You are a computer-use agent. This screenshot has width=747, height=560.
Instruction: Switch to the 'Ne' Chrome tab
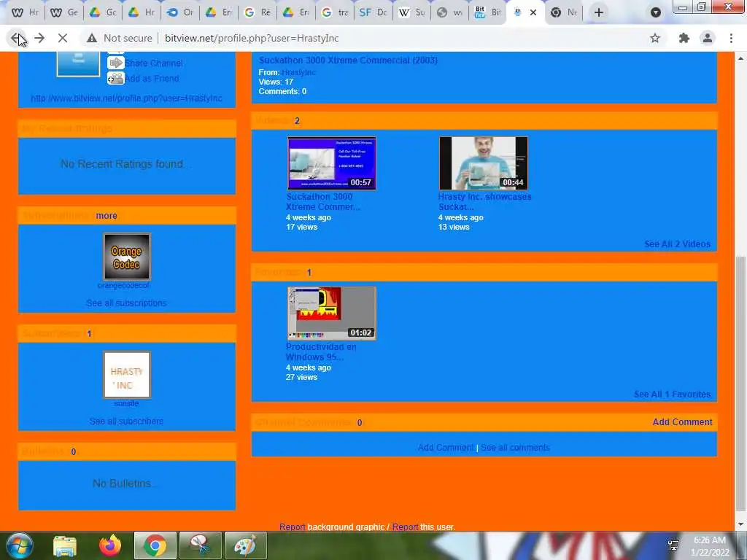click(564, 12)
